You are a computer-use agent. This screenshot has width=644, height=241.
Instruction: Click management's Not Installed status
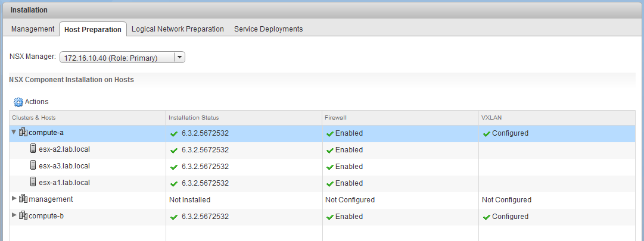pos(189,200)
